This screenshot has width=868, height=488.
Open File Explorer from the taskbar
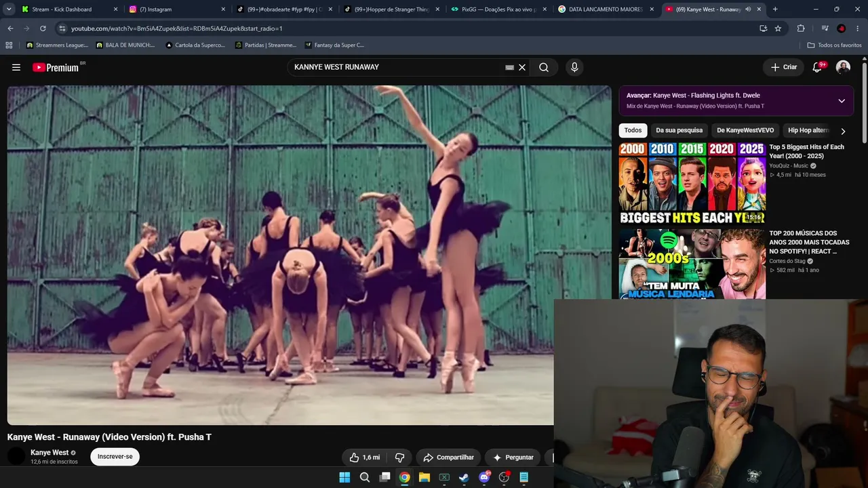[425, 477]
